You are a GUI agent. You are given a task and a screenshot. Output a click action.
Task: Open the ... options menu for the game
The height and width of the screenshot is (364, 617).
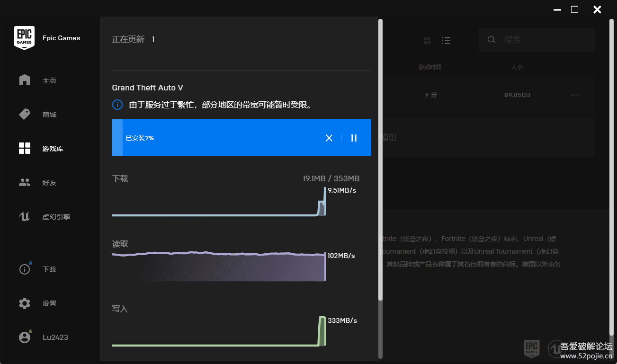[574, 95]
